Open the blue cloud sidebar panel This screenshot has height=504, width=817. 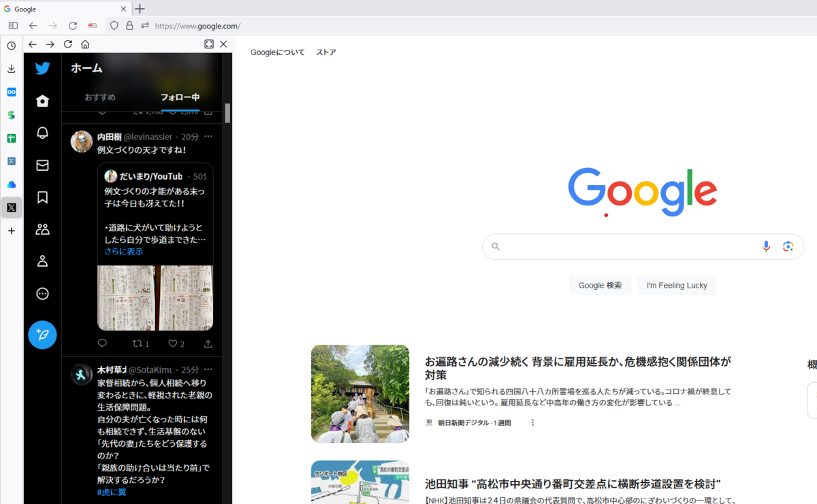(x=12, y=184)
